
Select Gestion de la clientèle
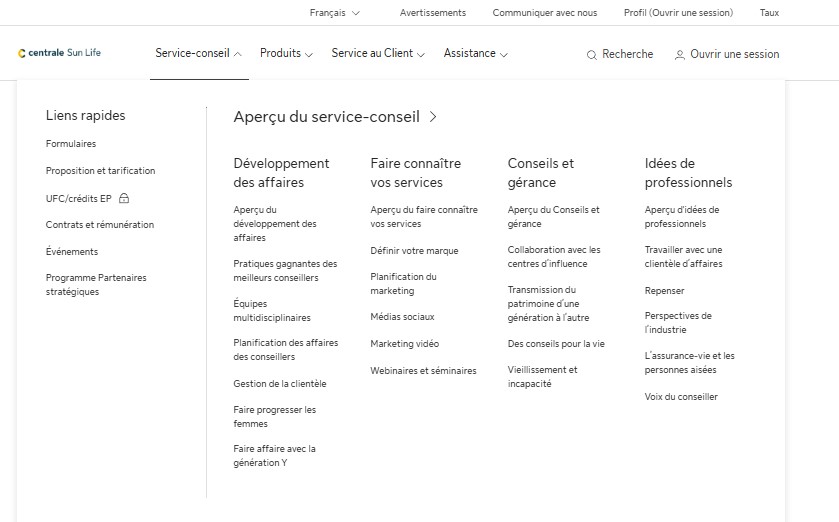coord(279,384)
